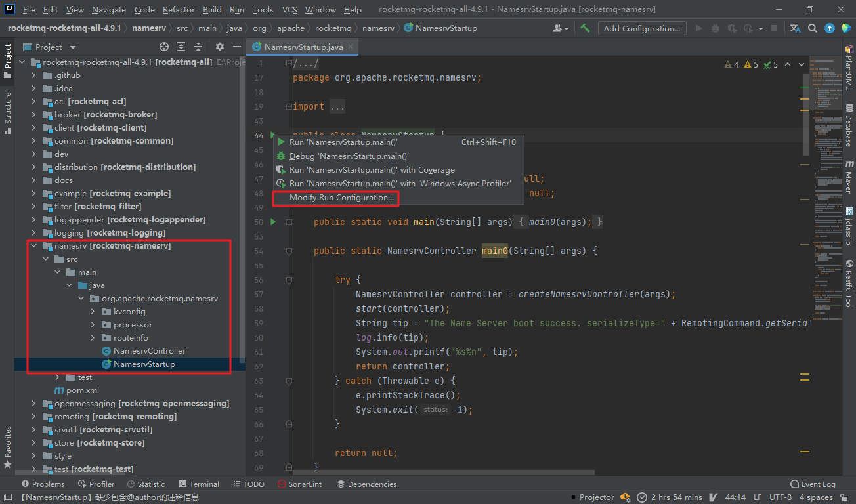Select NamesrvController in the project tree
This screenshot has width=856, height=504.
pos(149,351)
